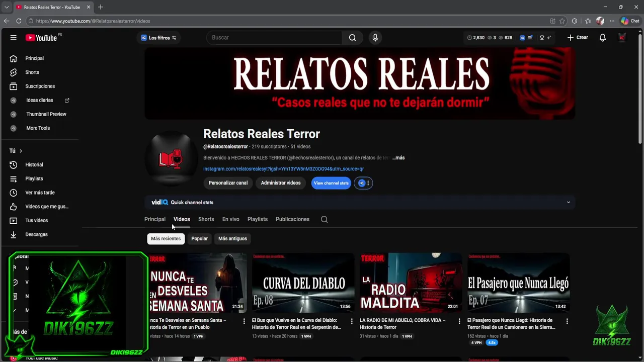
Task: Switch to the Publicaciones tab
Action: click(292, 219)
